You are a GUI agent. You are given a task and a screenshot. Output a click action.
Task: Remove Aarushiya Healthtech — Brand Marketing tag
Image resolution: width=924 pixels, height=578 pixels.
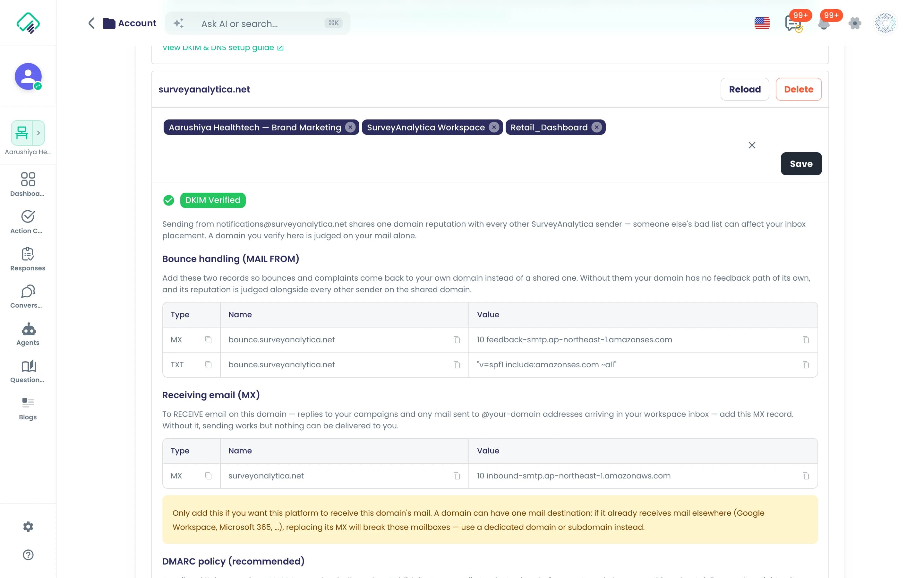tap(350, 127)
